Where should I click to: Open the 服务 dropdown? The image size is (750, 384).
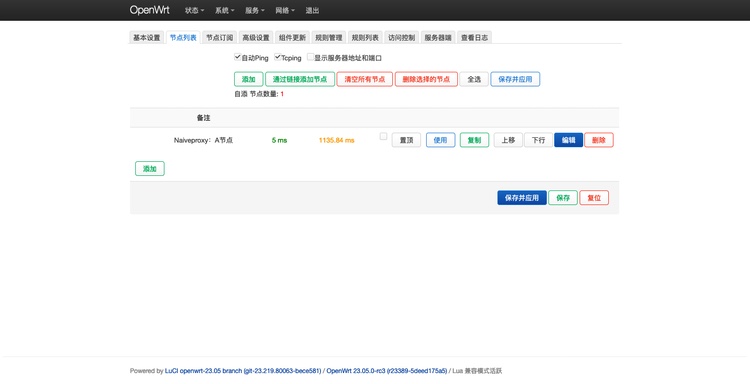(254, 11)
